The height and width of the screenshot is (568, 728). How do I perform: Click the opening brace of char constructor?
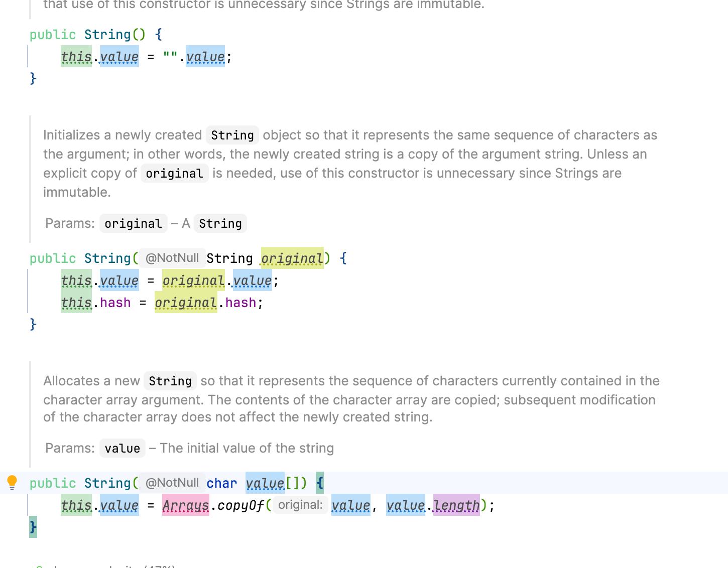point(320,483)
